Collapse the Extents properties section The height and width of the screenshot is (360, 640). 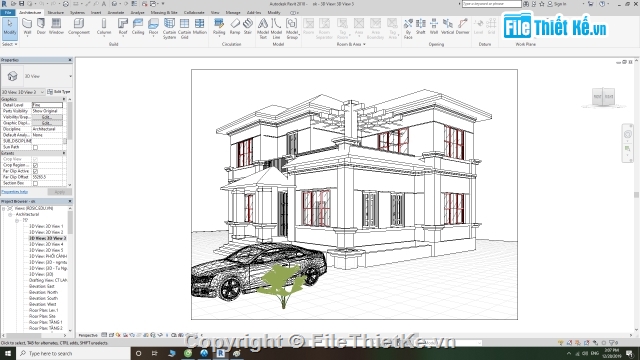point(64,153)
